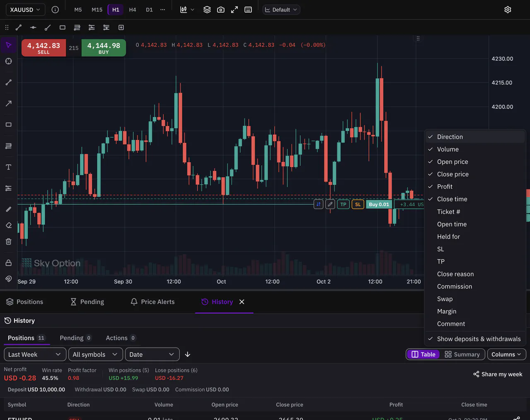Click Share my week
This screenshot has width=530, height=420.
click(498, 374)
